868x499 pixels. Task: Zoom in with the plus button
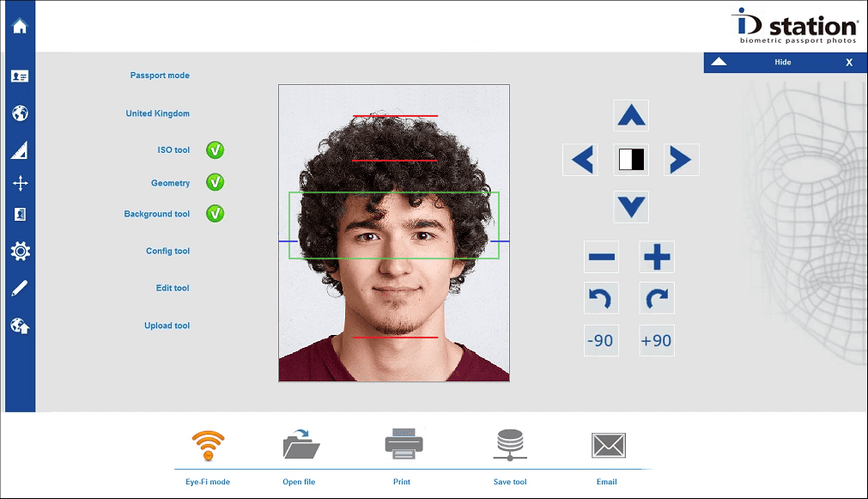click(x=657, y=257)
